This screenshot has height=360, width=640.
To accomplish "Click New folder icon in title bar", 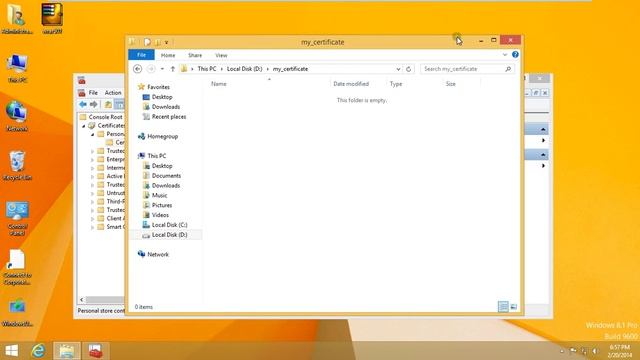I will (158, 42).
